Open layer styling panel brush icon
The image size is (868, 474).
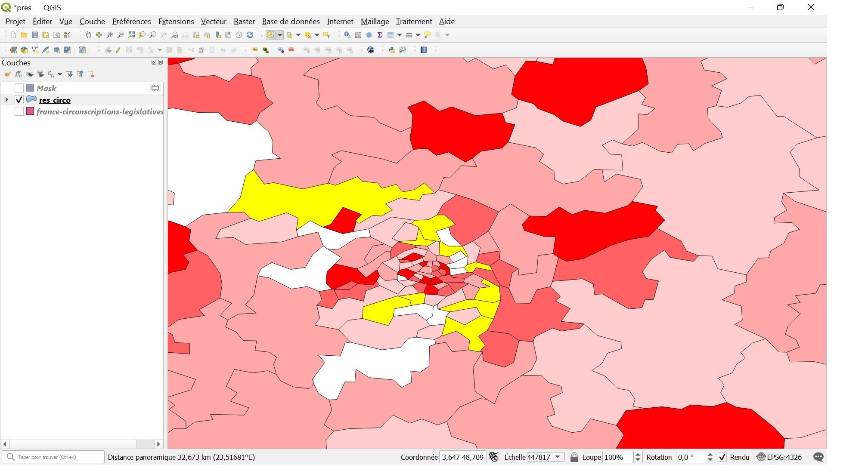(7, 74)
